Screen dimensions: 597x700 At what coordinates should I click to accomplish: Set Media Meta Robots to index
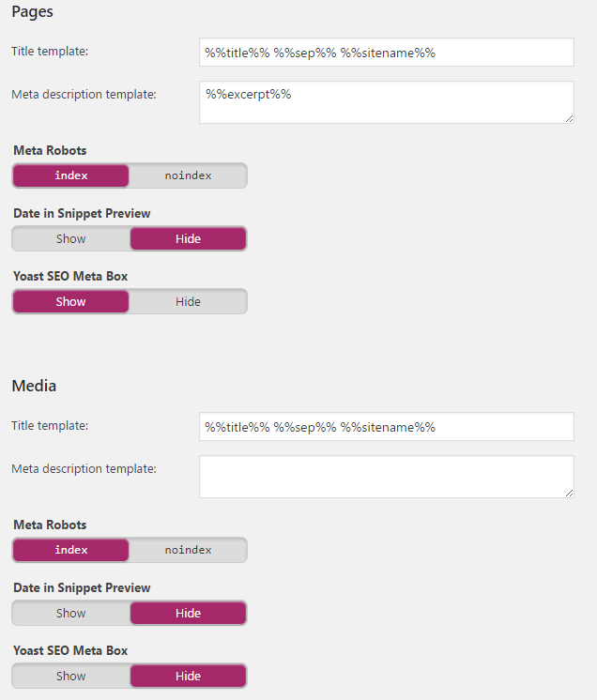pos(70,550)
